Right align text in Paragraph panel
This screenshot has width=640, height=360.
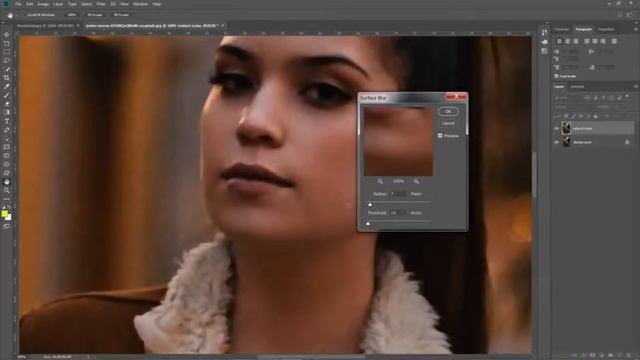click(576, 41)
